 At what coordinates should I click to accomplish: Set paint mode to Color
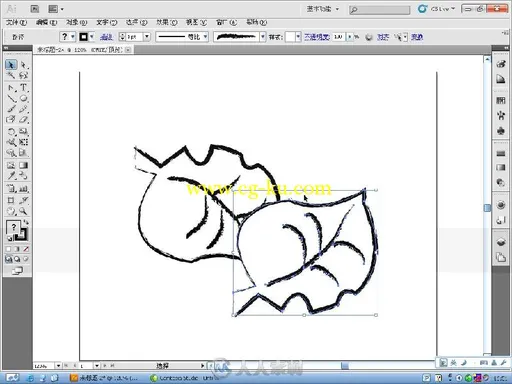[9, 249]
